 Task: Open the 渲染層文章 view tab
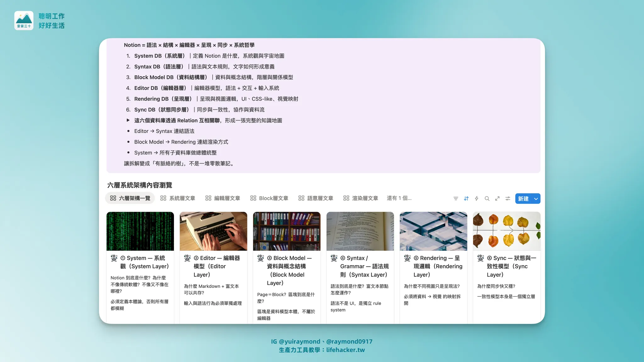coord(364,198)
